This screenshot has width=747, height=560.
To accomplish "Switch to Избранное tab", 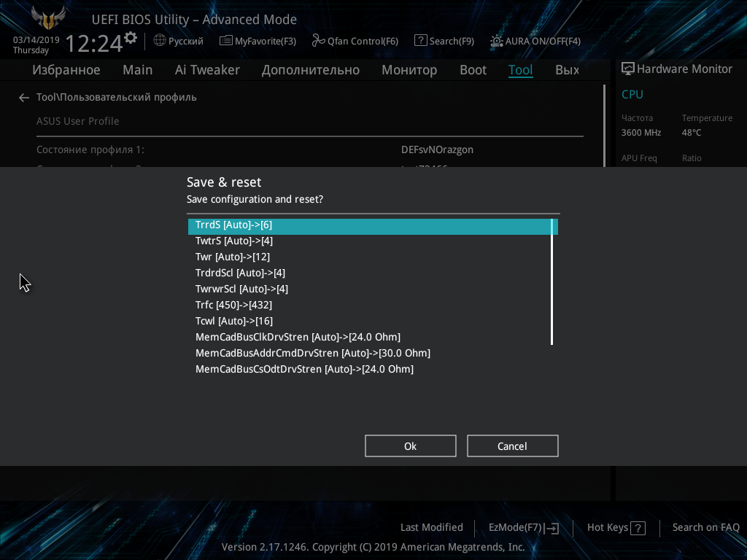I will [66, 70].
